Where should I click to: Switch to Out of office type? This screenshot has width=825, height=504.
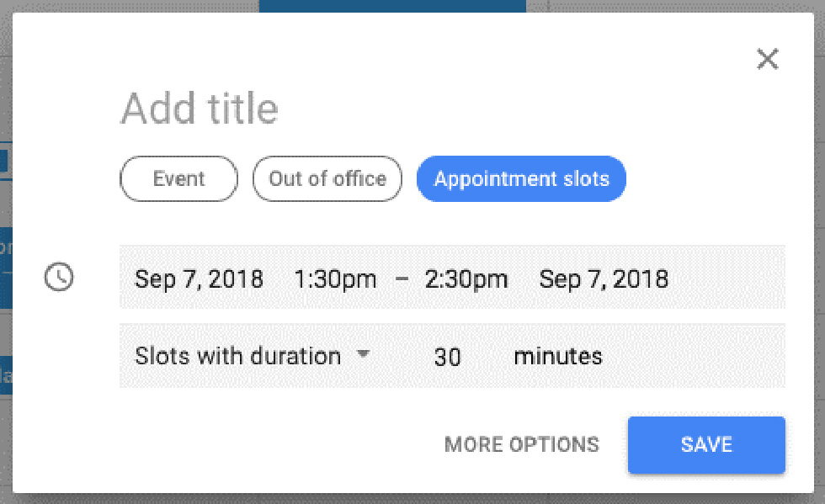coord(327,178)
